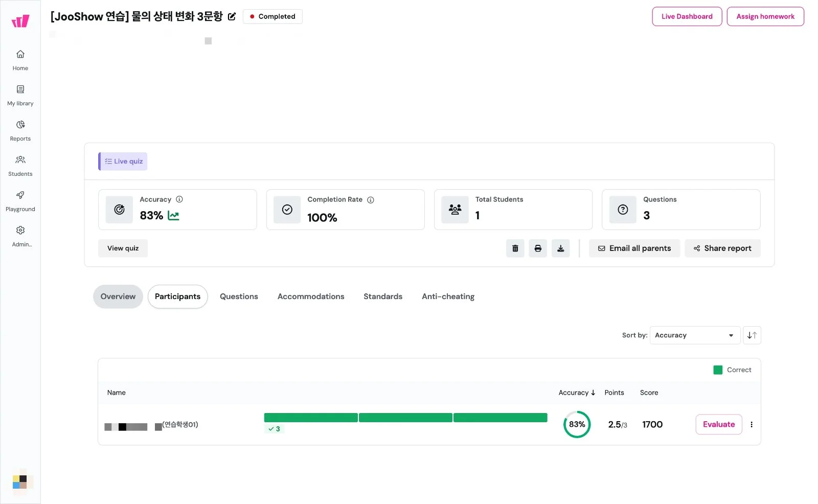Click the Total Students card
Viewport: 818px width, 504px height.
pos(513,210)
